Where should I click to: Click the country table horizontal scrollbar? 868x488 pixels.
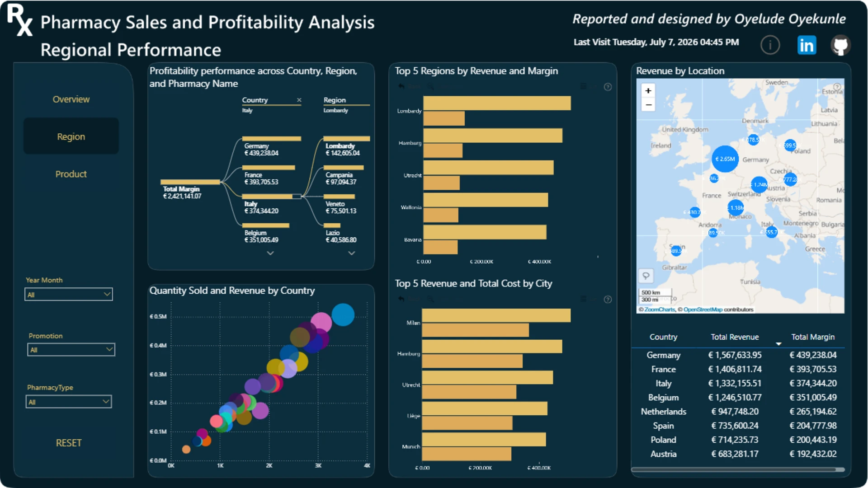738,469
